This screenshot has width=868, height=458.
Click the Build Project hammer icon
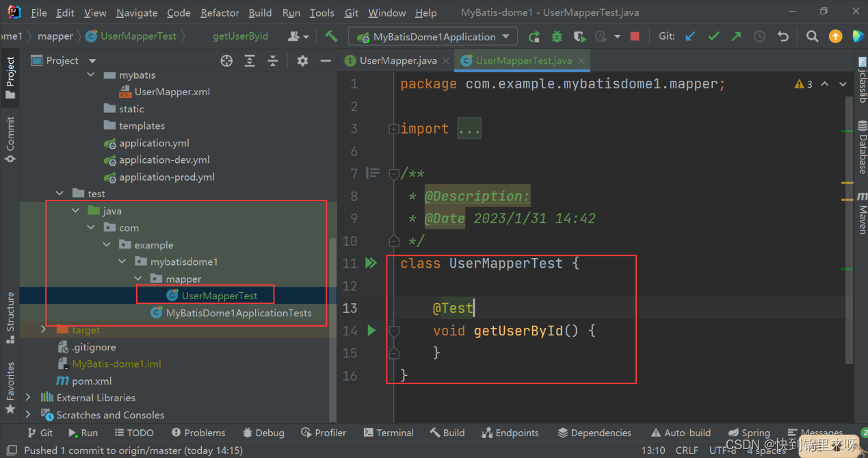[x=332, y=36]
